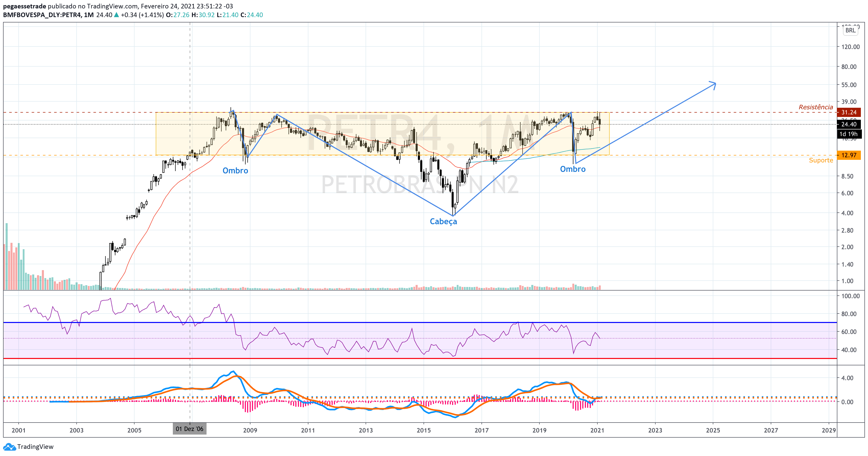
Task: Click the RSI 80.00 scale label
Action: coord(849,314)
